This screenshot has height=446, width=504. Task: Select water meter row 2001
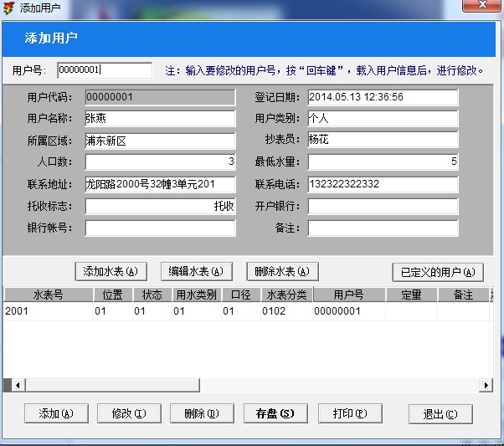coord(246,311)
